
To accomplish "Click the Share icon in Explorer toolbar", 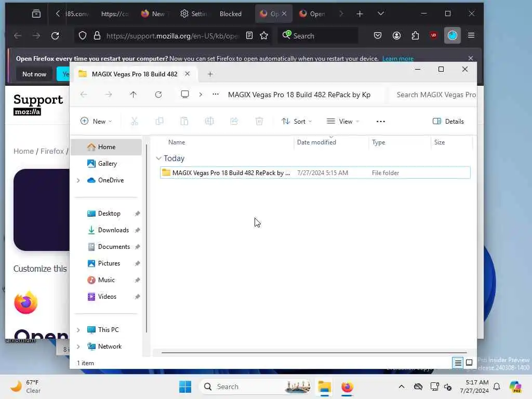I will [234, 121].
